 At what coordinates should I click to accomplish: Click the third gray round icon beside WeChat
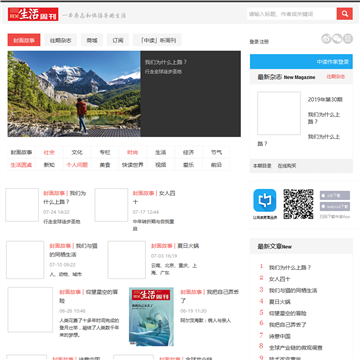(348, 39)
